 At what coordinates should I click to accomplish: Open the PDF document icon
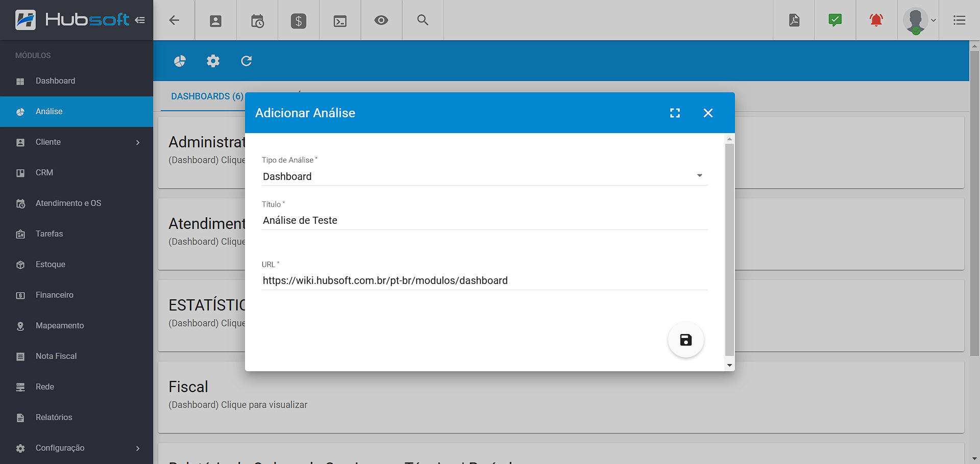pyautogui.click(x=794, y=20)
